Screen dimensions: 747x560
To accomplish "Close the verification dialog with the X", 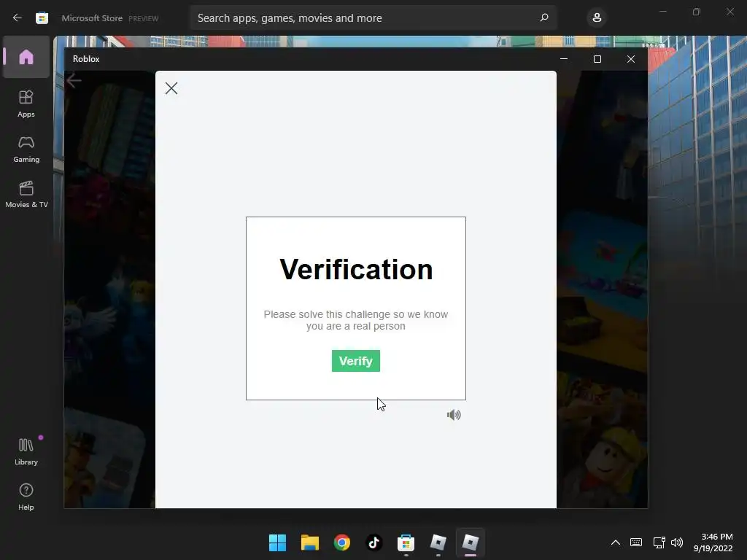I will (x=171, y=88).
